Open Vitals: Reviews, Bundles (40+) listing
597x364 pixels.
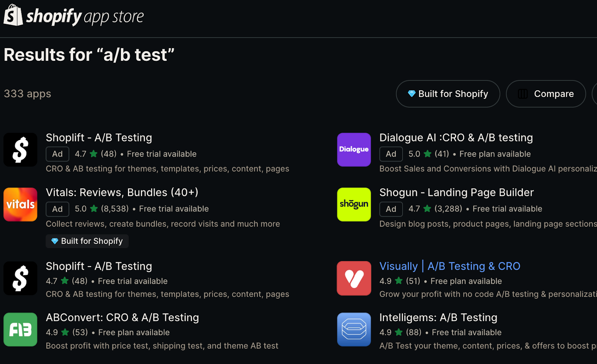click(x=122, y=192)
